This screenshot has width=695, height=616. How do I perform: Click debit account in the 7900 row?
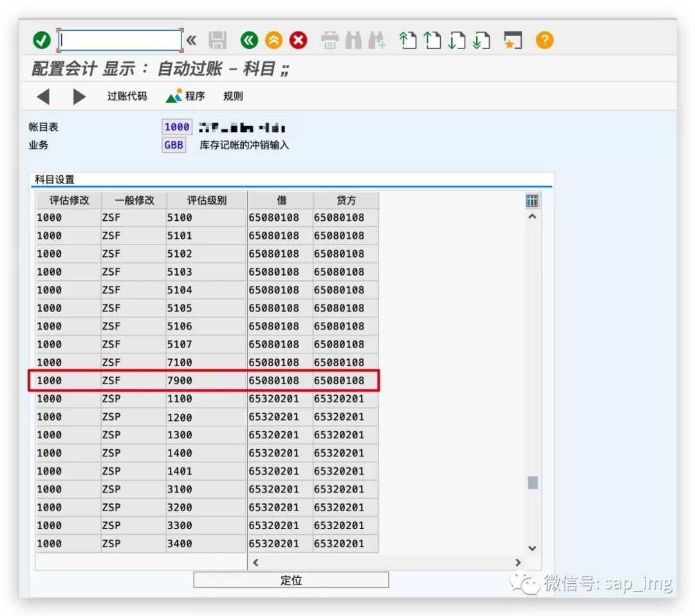tap(281, 380)
